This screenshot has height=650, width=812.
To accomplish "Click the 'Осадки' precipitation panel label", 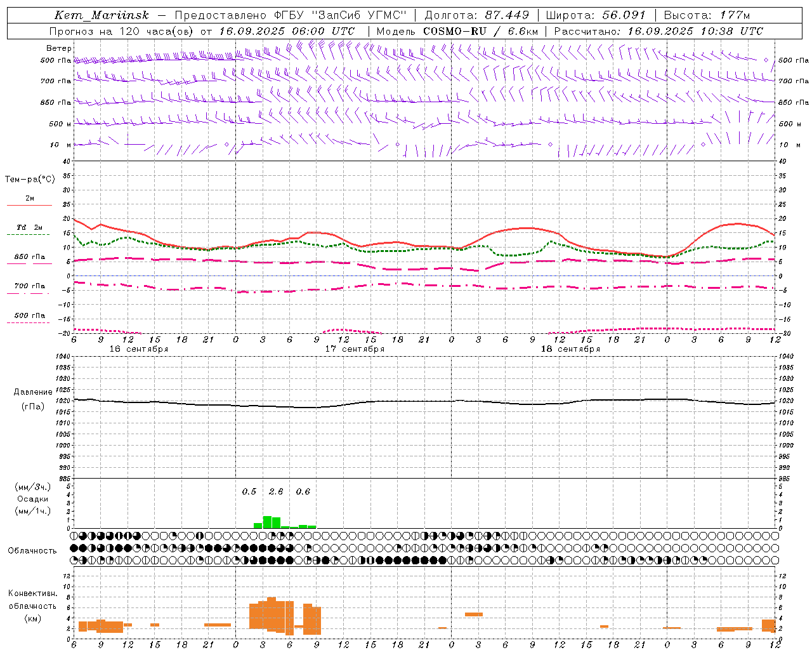I will 32,499.
